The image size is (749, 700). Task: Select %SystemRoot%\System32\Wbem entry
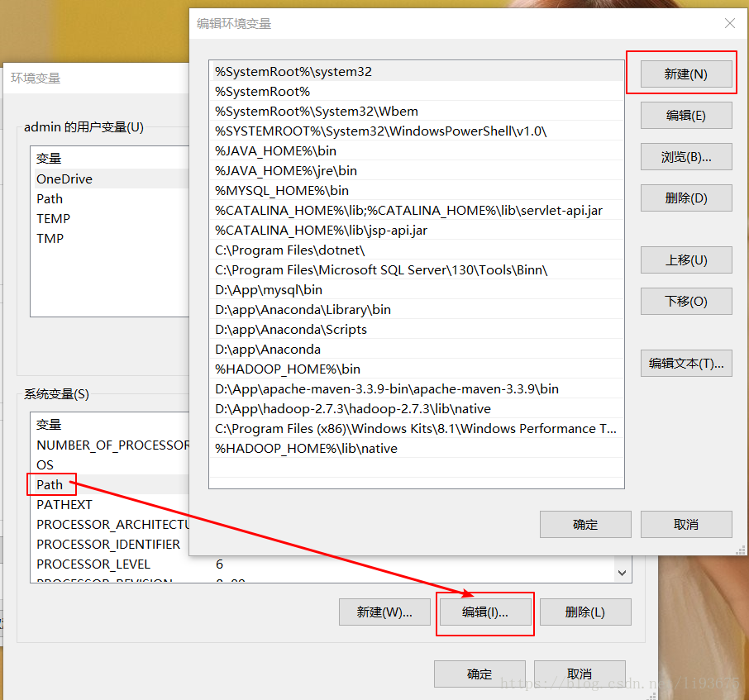[x=417, y=112]
